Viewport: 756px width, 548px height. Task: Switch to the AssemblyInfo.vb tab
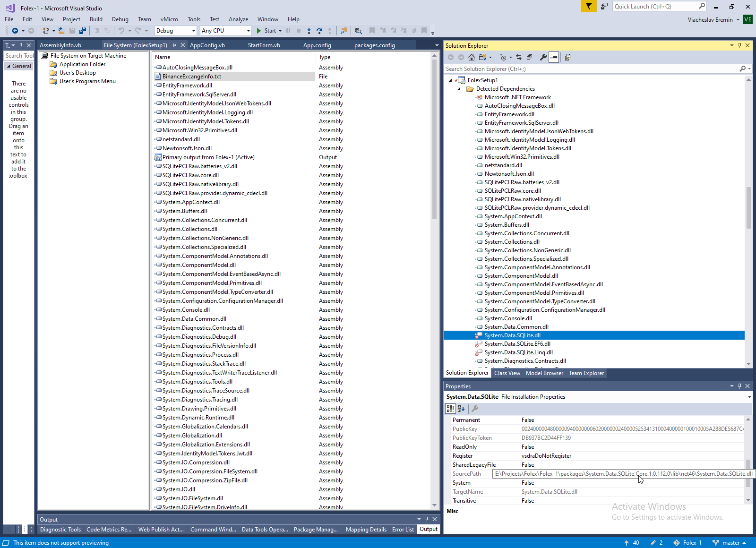point(60,45)
